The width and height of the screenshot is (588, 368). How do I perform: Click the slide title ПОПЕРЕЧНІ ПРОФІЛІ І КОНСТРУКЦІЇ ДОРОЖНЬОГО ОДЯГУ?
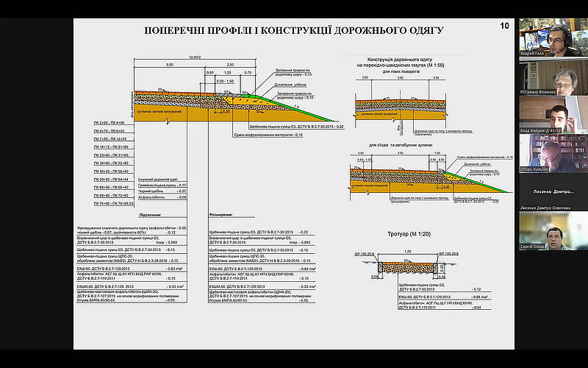tap(294, 30)
